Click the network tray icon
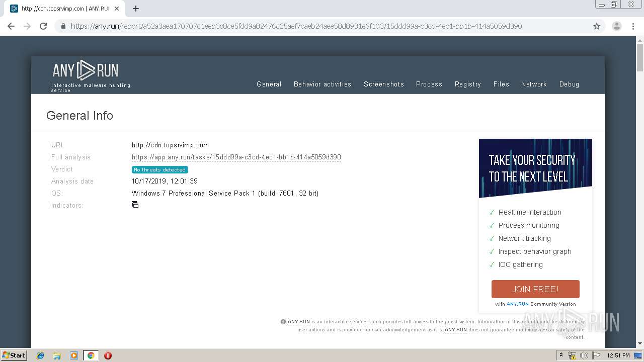Viewport: 644px width, 362px height. 572,355
